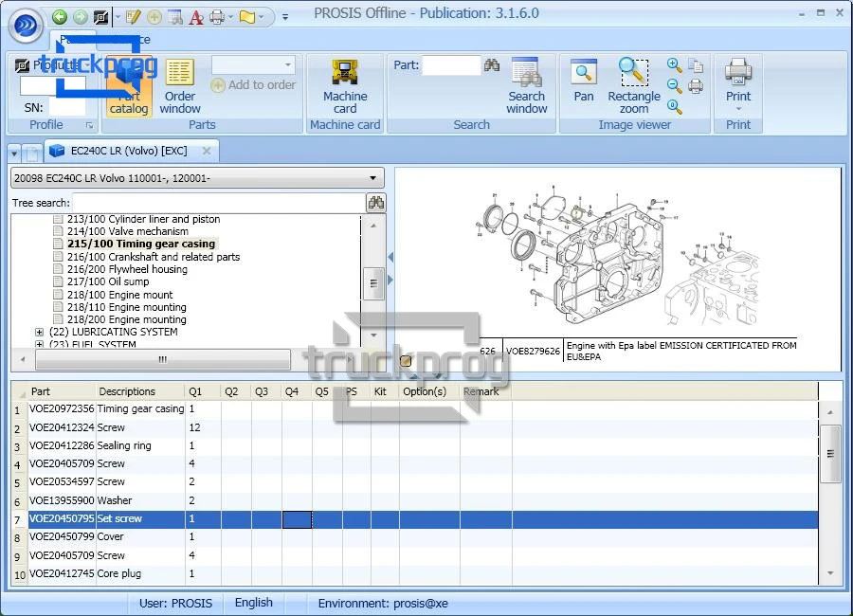Click the Forward arrow in quick toolbar
Screen dimensions: 853x616
tap(81, 17)
